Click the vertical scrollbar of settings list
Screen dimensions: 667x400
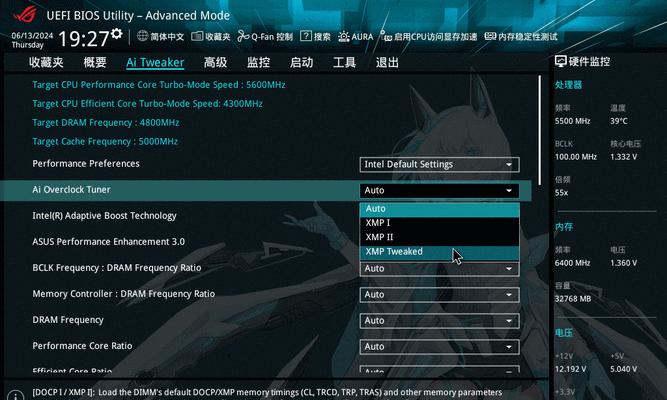click(540, 130)
